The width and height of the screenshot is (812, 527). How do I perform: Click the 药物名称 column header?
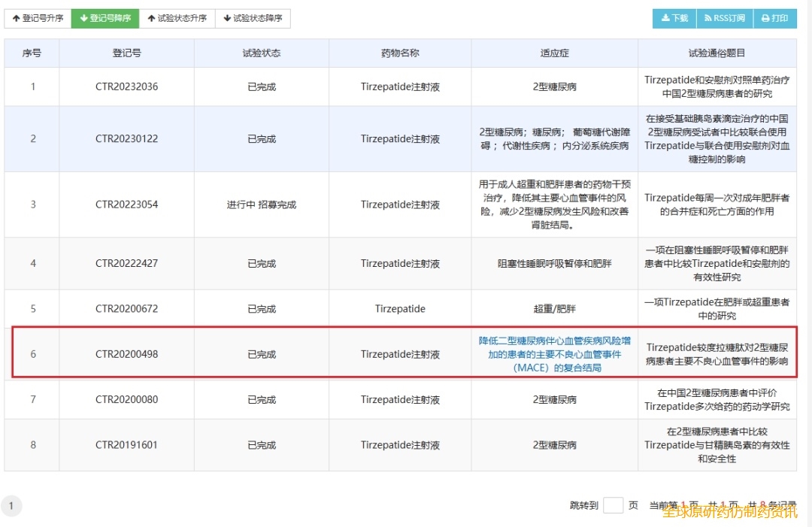click(x=400, y=53)
